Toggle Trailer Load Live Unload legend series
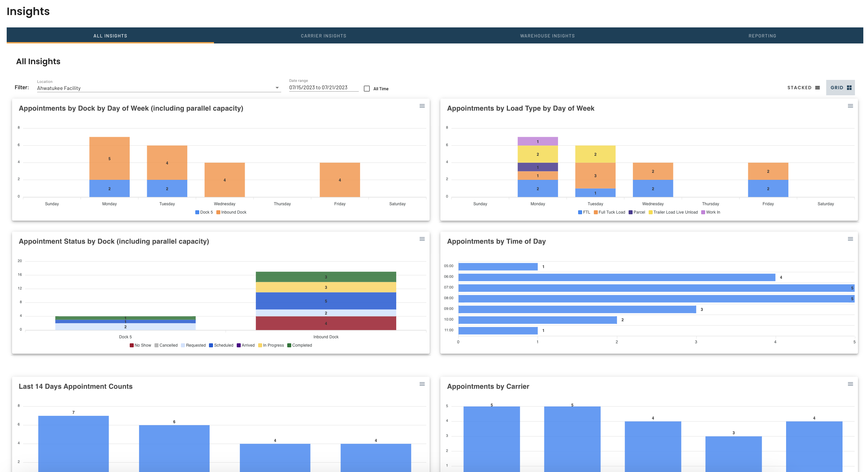The width and height of the screenshot is (868, 472). click(673, 212)
